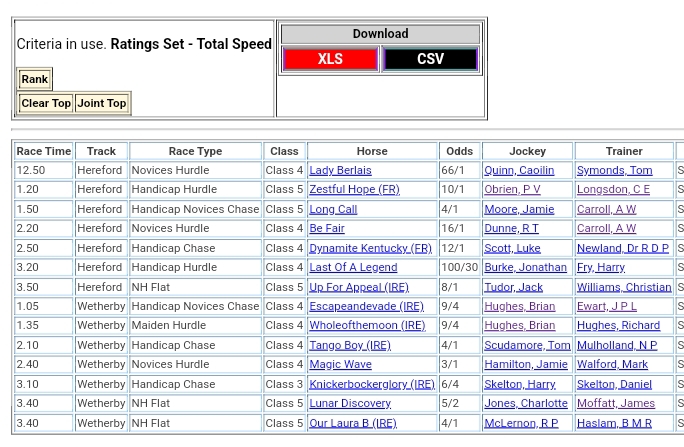Click the Joint Top button
The image size is (684, 447).
click(x=102, y=103)
